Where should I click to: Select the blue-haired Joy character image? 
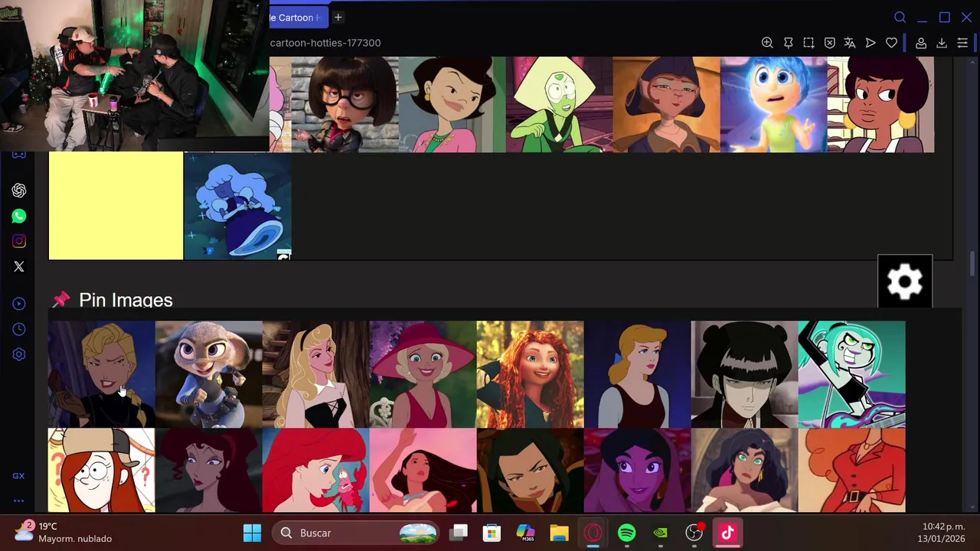[773, 104]
